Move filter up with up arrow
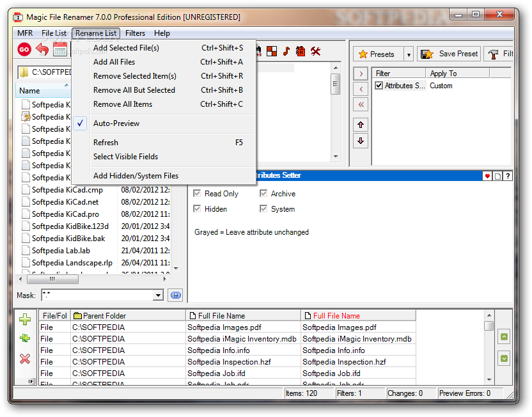532x417 pixels. [x=361, y=125]
